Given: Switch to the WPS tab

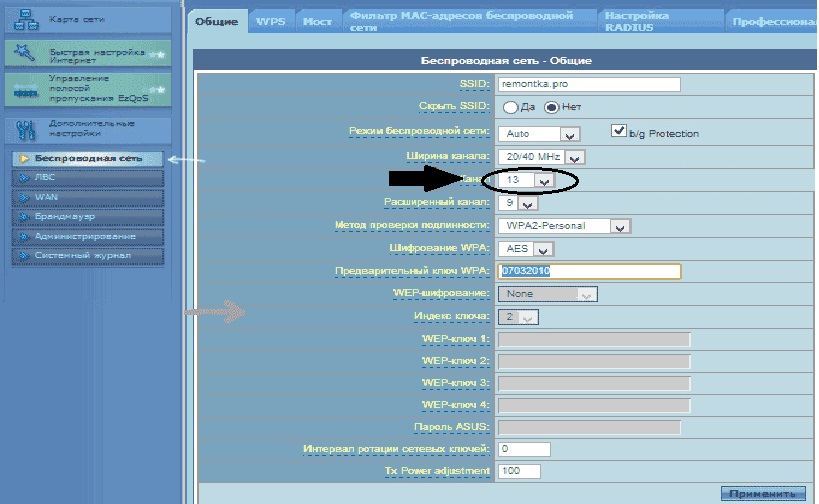Looking at the screenshot, I should 269,21.
